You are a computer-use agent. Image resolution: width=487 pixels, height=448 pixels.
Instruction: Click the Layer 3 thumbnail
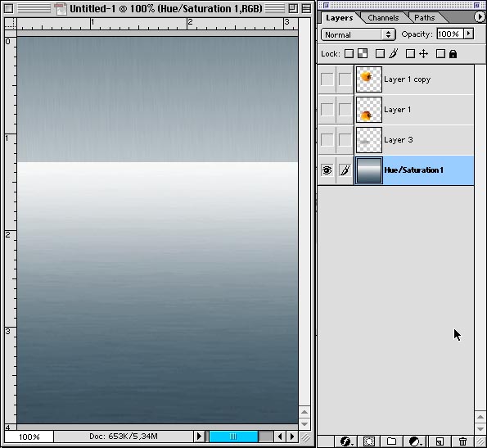pos(368,140)
